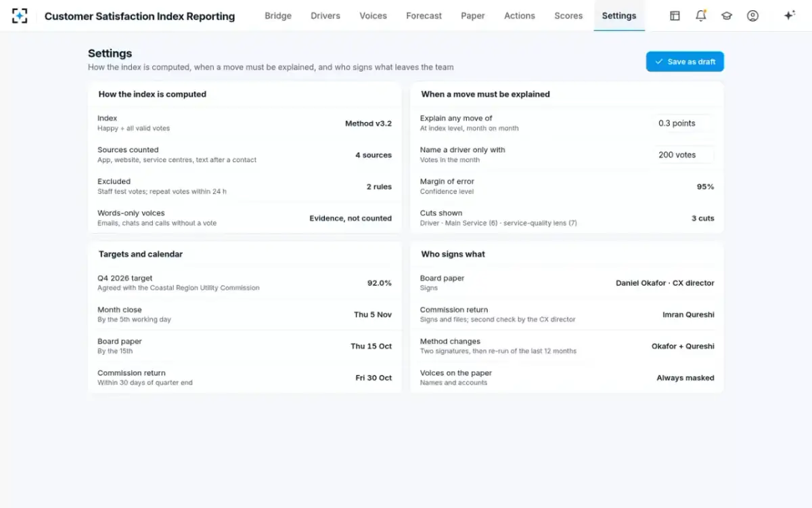Switch to the Drivers tab

(325, 16)
